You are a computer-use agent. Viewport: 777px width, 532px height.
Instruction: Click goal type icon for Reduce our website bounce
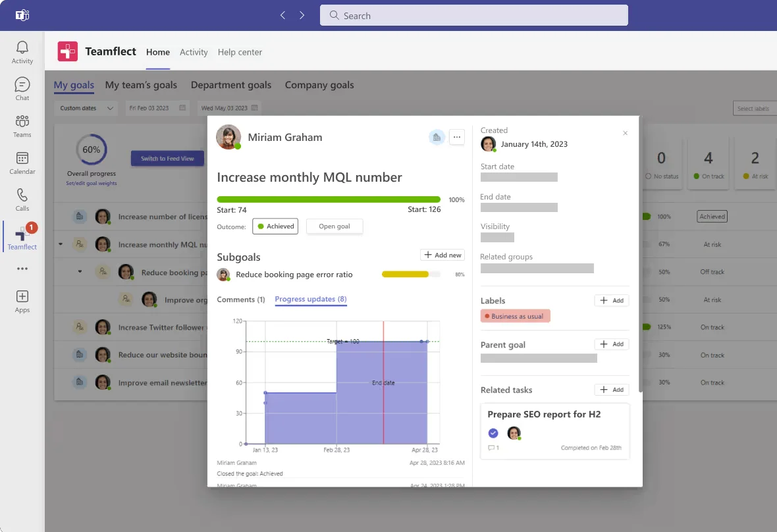(79, 355)
